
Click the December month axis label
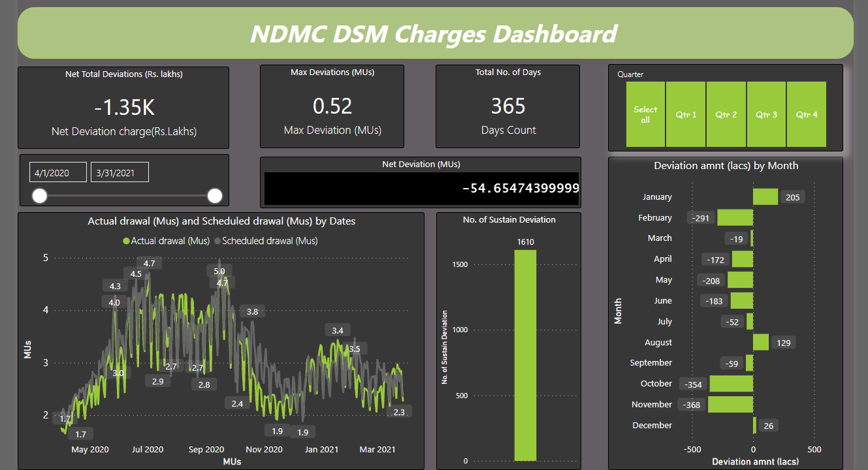pyautogui.click(x=652, y=425)
